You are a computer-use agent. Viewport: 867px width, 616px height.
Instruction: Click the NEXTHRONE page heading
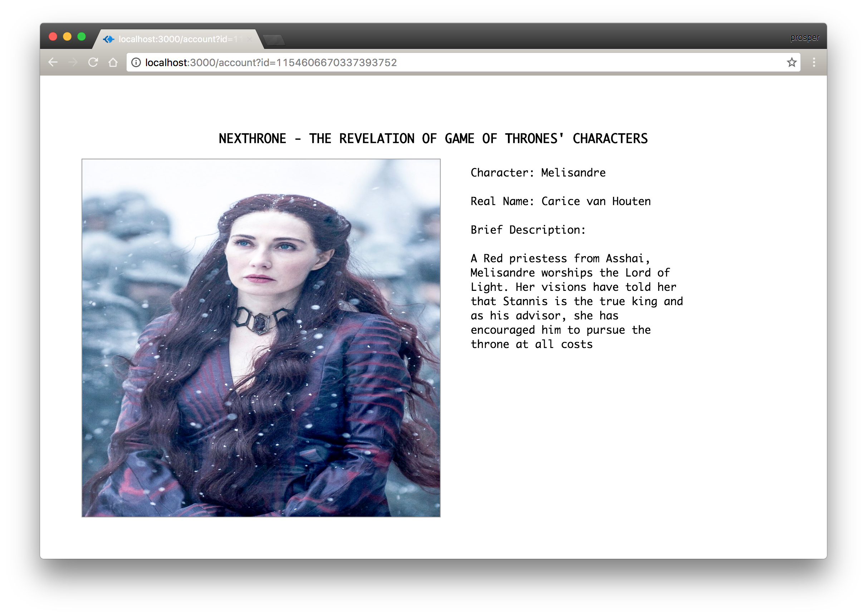pos(433,138)
